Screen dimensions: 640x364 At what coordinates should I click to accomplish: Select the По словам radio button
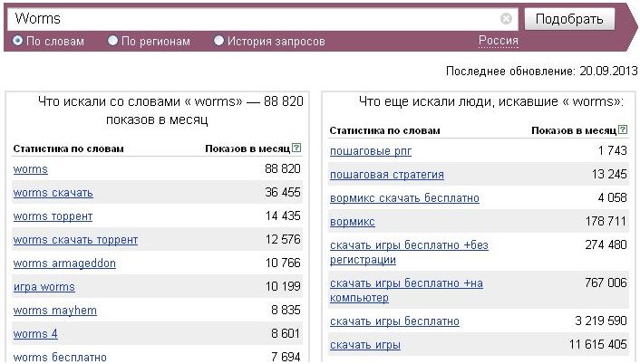click(x=17, y=41)
